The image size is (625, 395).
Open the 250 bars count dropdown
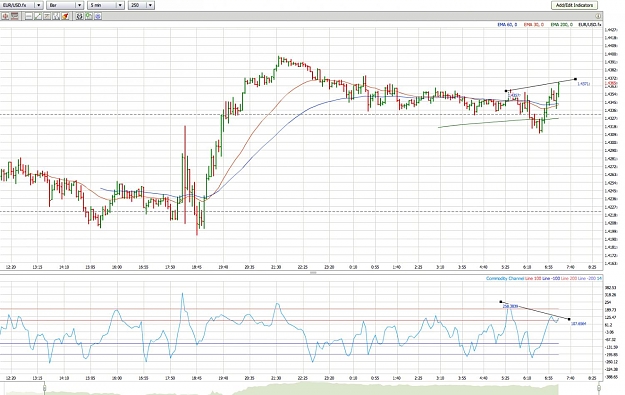pyautogui.click(x=141, y=5)
